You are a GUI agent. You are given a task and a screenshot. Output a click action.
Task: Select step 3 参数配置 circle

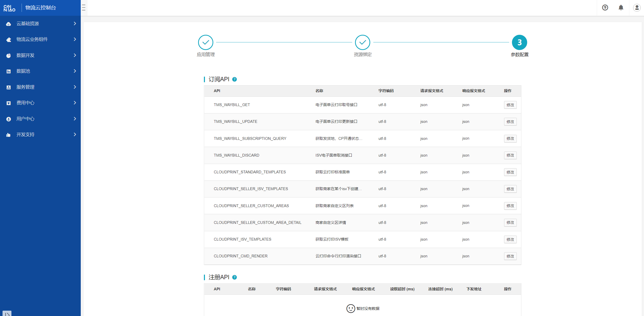click(x=519, y=42)
